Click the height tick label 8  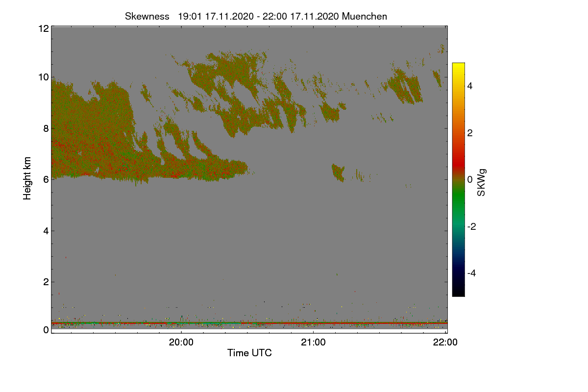click(x=46, y=128)
